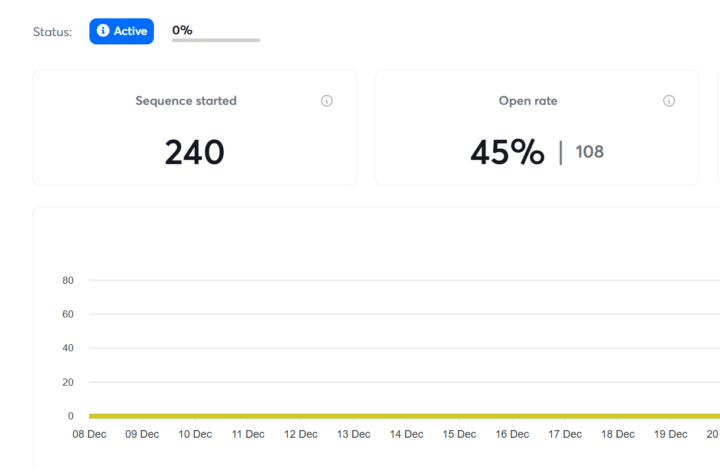720x468 pixels.
Task: Select the 12 Dec date label
Action: [x=301, y=434]
